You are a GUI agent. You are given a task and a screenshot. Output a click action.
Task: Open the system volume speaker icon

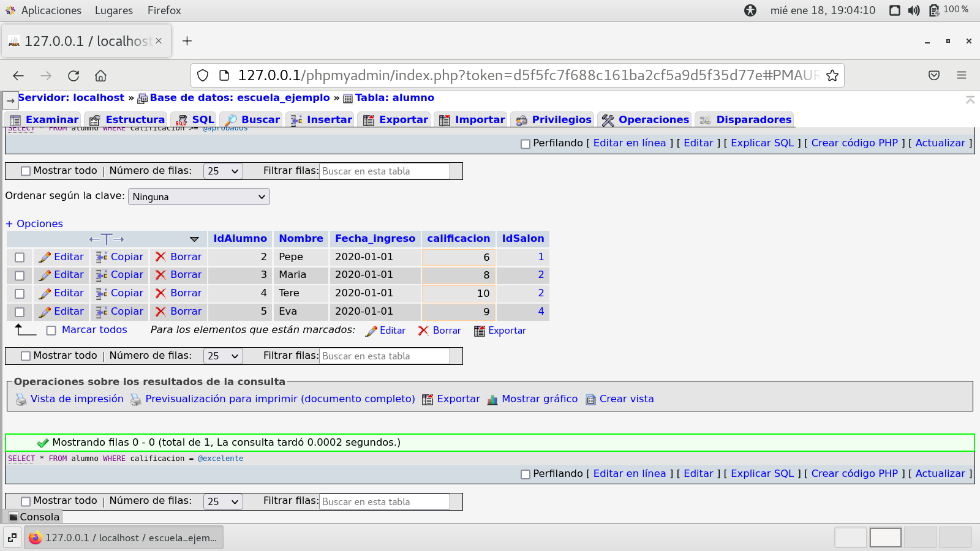(x=913, y=10)
